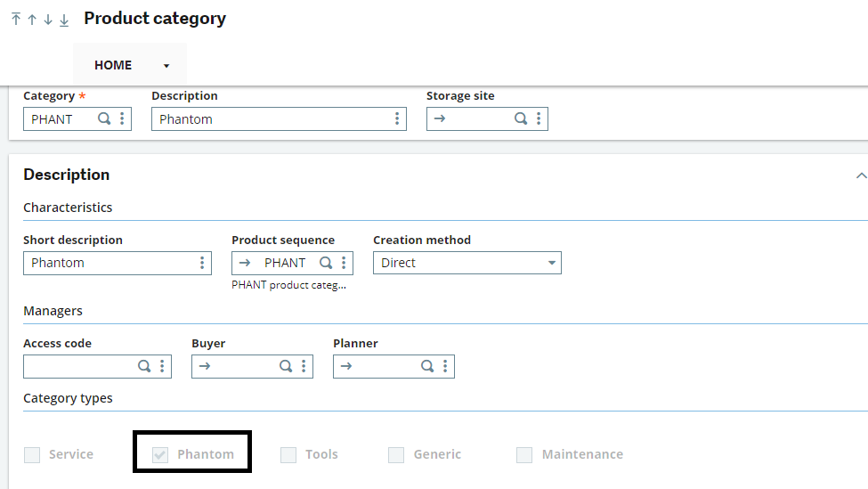The height and width of the screenshot is (489, 868).
Task: Expand the HOME tab dropdown arrow
Action: [166, 66]
